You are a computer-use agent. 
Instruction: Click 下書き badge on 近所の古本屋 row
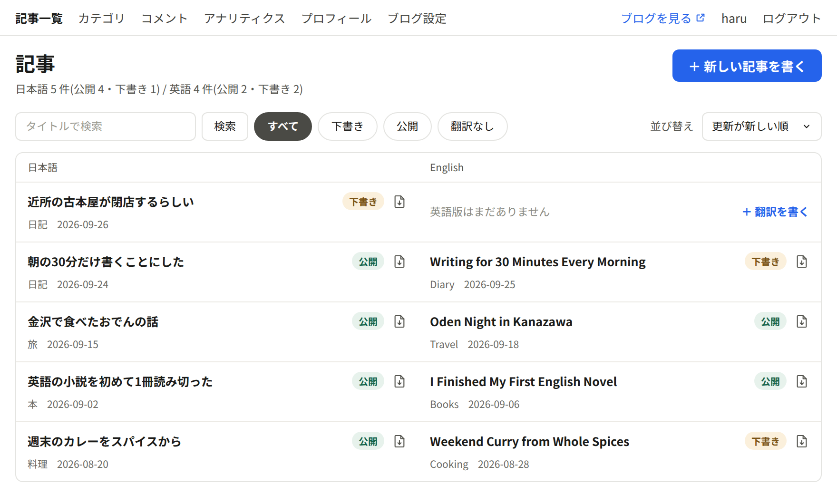(x=363, y=202)
